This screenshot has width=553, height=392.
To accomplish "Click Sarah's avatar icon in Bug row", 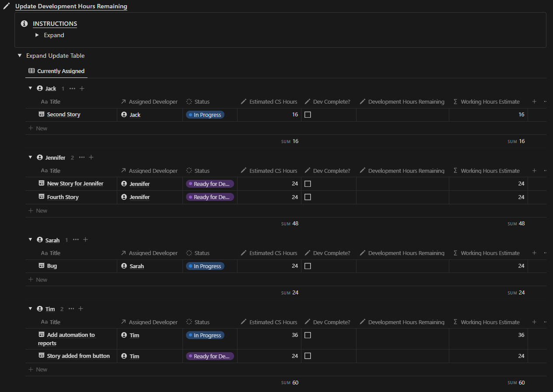I will click(x=124, y=266).
